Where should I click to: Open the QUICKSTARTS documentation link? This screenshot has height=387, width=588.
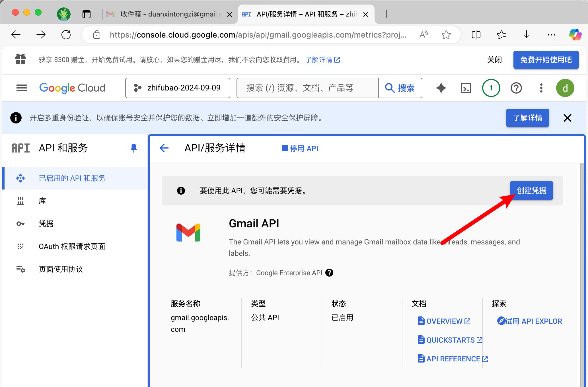point(450,340)
